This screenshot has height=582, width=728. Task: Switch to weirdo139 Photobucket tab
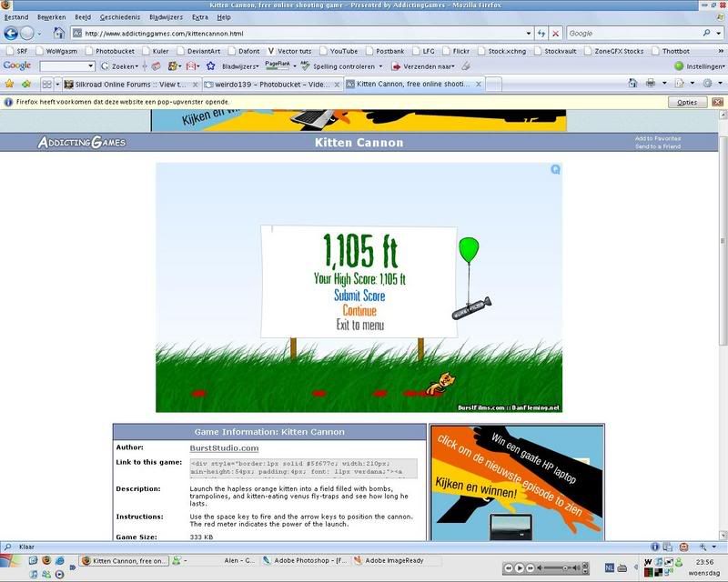point(271,85)
